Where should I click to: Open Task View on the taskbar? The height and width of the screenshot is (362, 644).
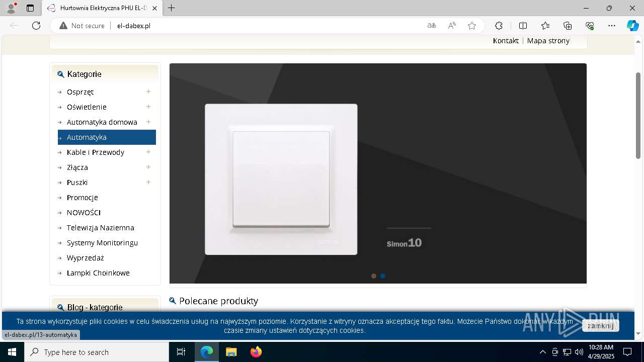point(181,352)
